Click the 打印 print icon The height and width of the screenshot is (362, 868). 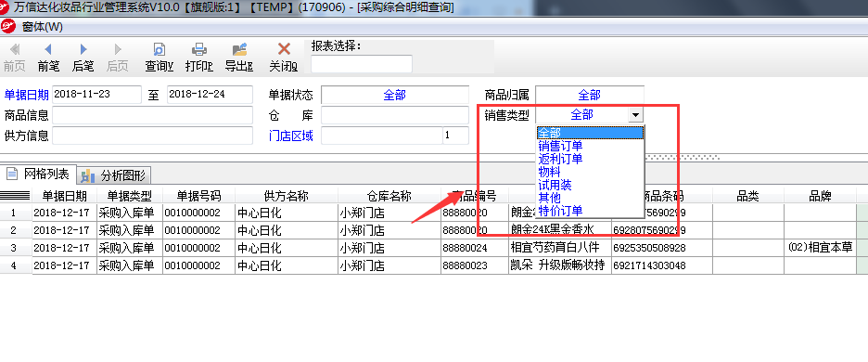click(x=199, y=50)
